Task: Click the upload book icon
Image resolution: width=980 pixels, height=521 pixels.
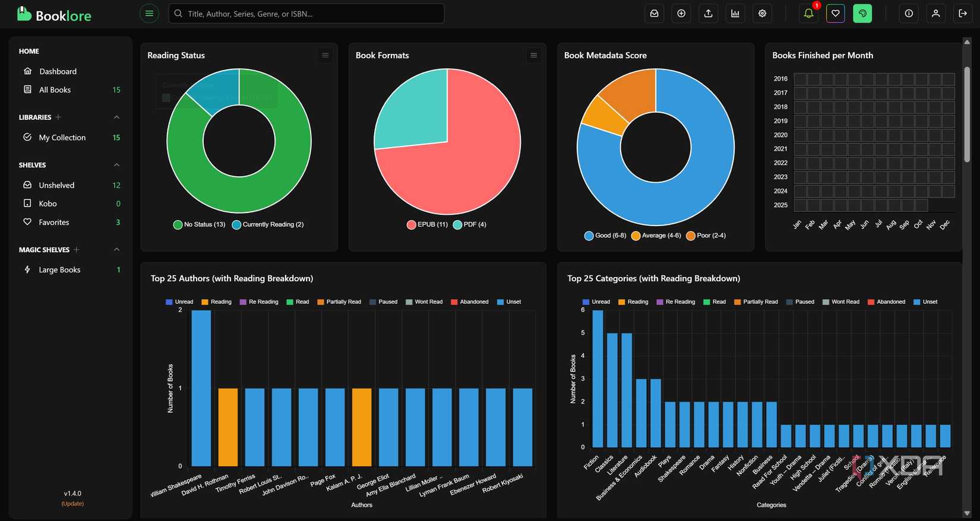Action: tap(708, 14)
